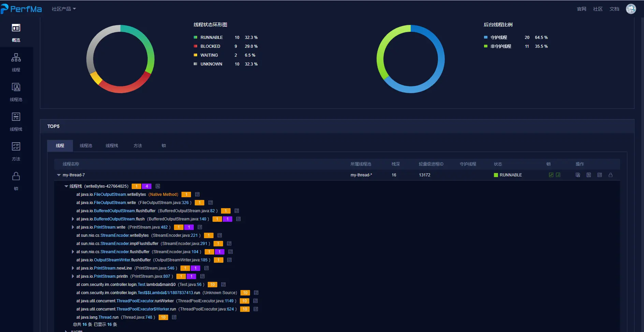Click the method icon on PrintStream.newLine row
The height and width of the screenshot is (332, 644).
pos(206,268)
